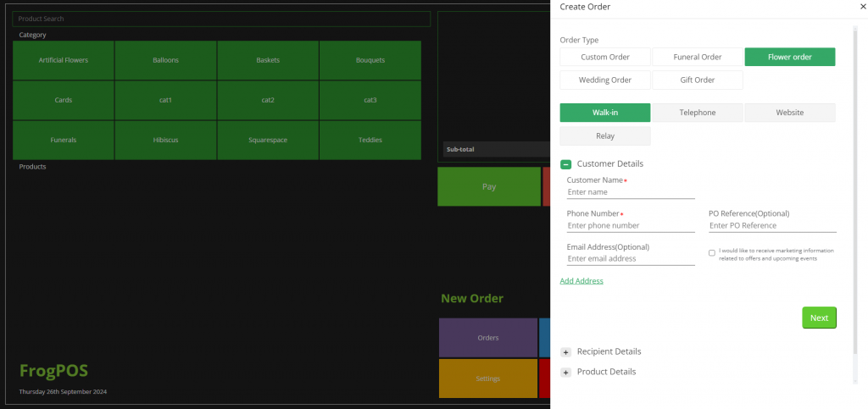Viewport: 868px width, 409px height.
Task: Click the Add Address link
Action: 581,280
